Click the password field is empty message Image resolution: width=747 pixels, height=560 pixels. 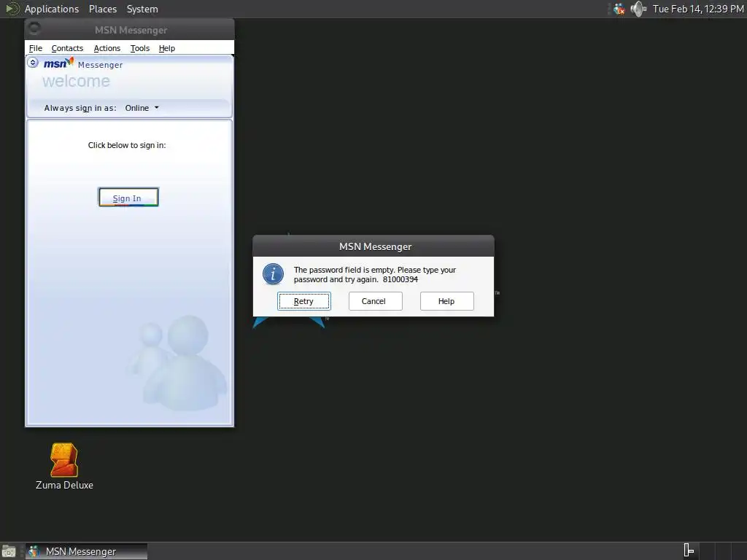coord(375,275)
